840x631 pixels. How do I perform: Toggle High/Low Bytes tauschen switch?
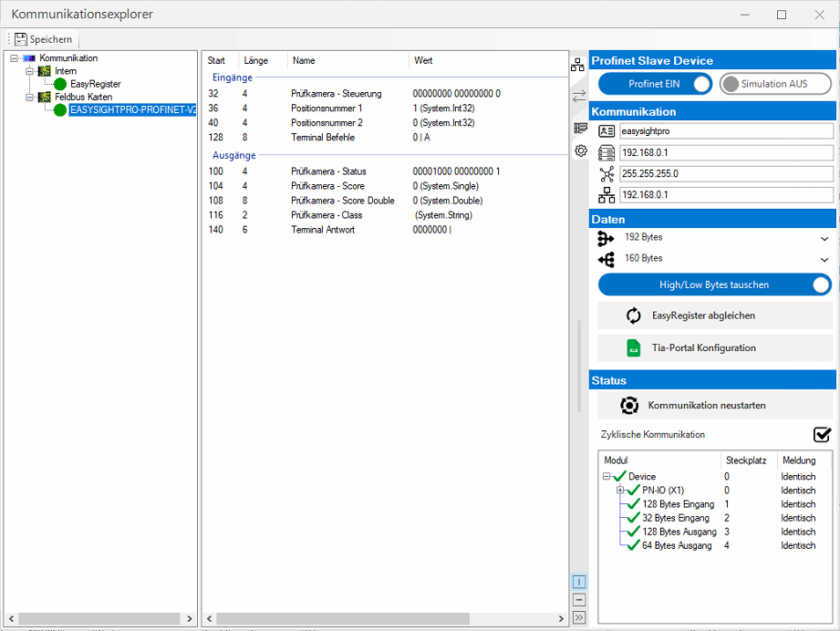point(821,284)
